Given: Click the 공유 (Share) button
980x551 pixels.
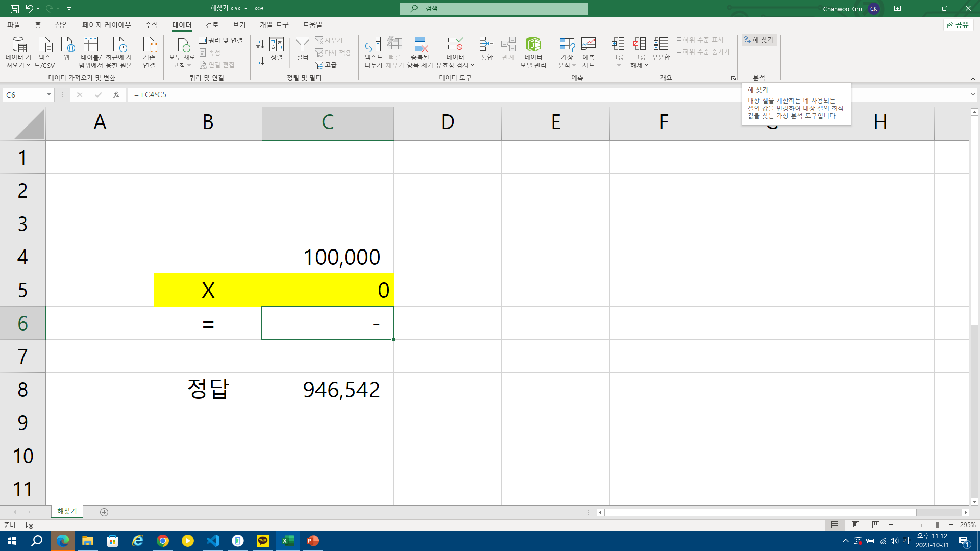Looking at the screenshot, I should pos(958,24).
